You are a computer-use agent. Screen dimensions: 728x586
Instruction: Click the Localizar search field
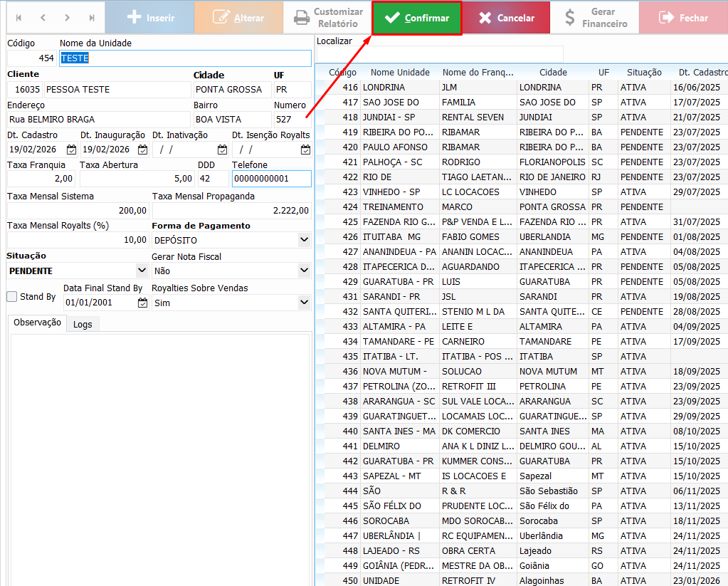tap(439, 54)
